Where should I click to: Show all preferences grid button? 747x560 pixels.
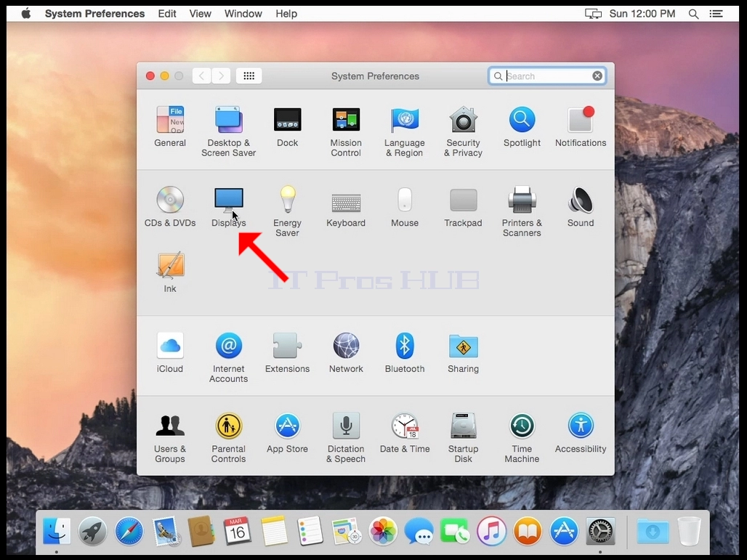point(249,76)
